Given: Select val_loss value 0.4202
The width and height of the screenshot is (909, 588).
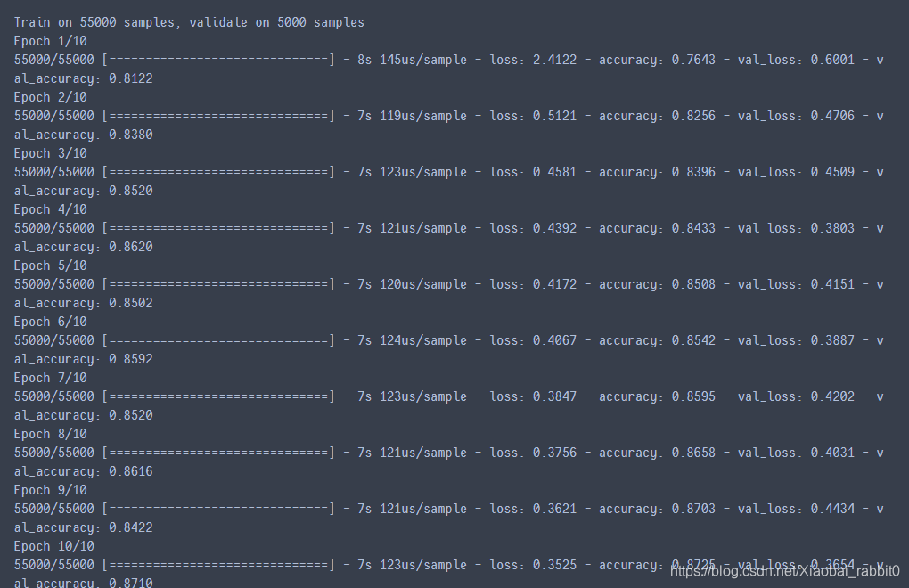Looking at the screenshot, I should coord(832,396).
